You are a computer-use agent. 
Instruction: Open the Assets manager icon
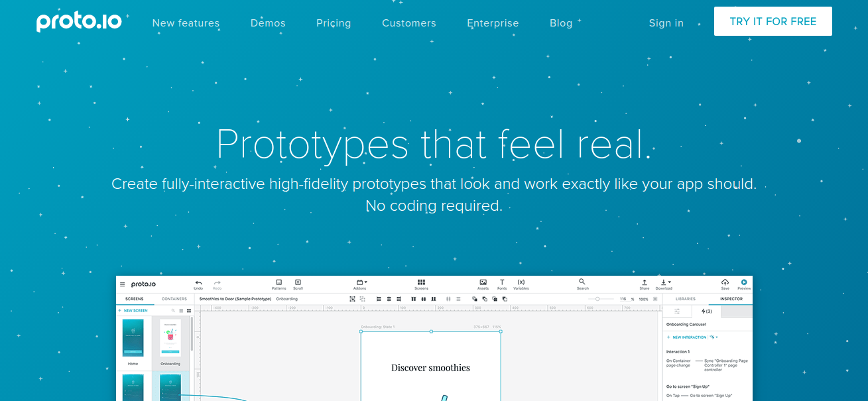pos(483,282)
